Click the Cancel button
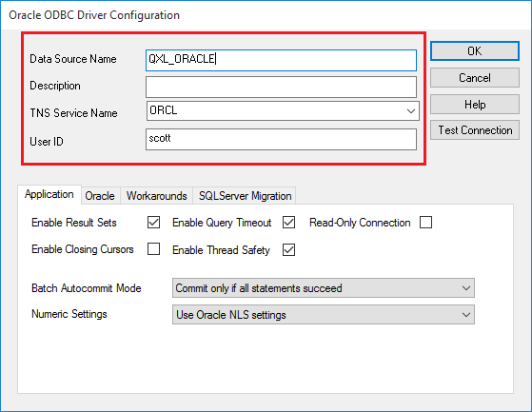Viewport: 532px width, 412px height. [475, 78]
